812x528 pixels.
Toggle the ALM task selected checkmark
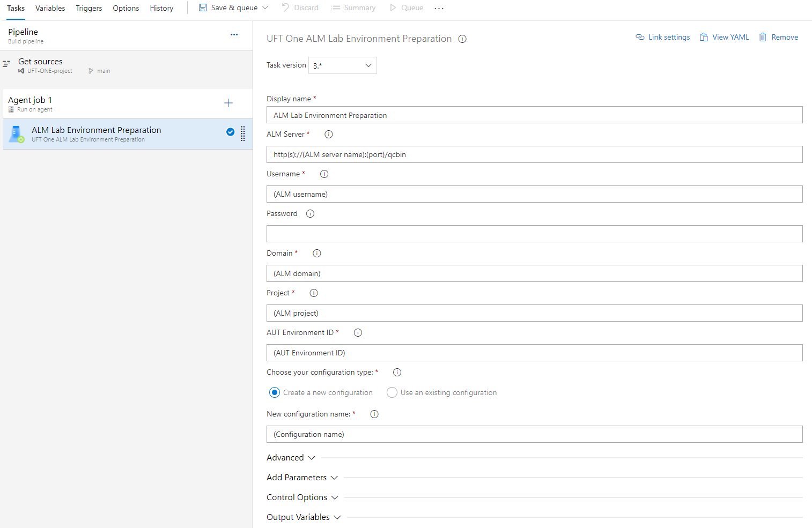click(230, 132)
